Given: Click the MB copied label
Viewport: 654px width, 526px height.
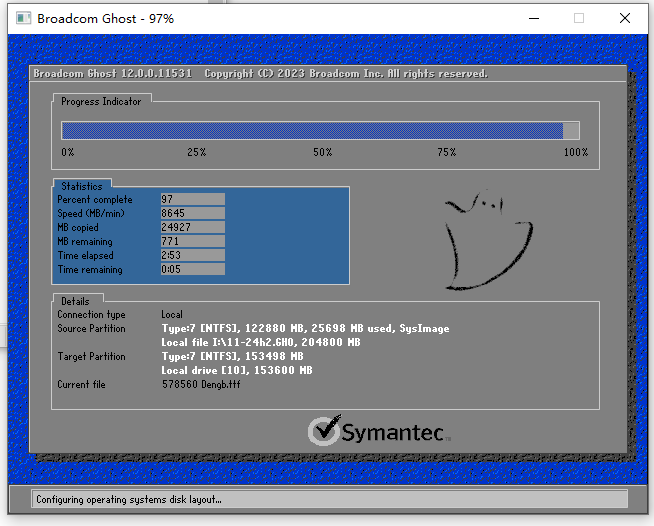Looking at the screenshot, I should pos(78,227).
